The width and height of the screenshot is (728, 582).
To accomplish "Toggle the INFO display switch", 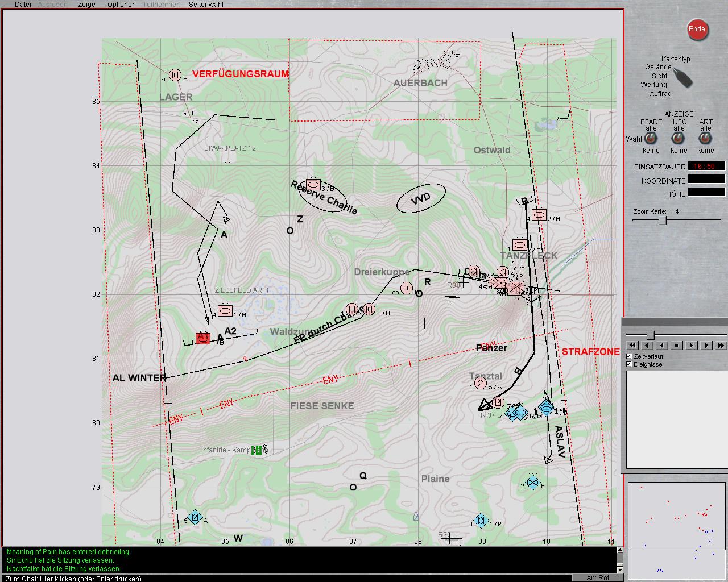I will pos(679,139).
